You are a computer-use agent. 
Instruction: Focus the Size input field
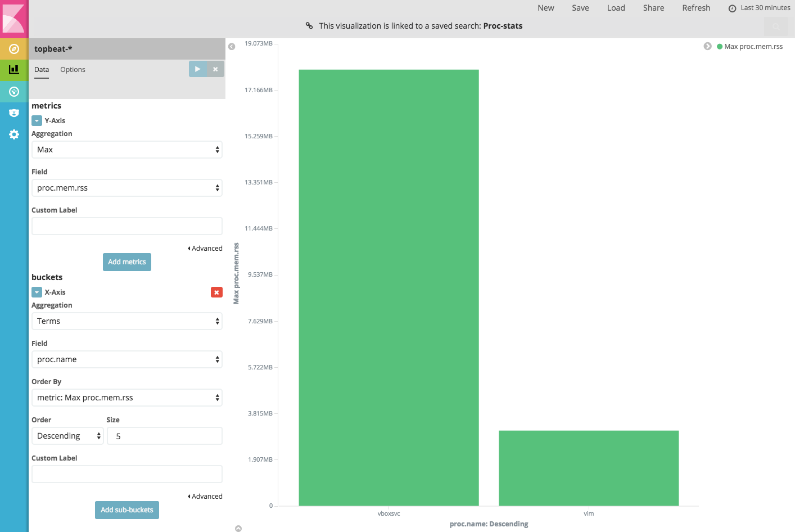[165, 436]
